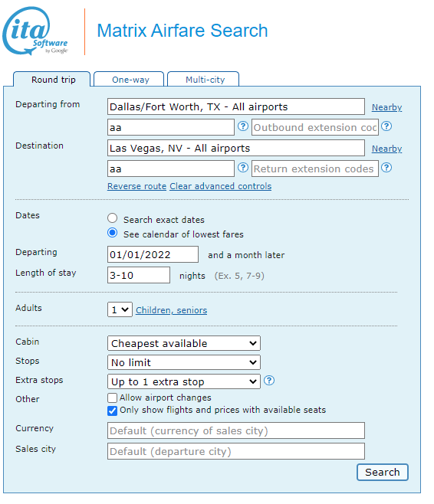434x504 pixels.
Task: Uncheck Only show flights with available seats
Action: pos(112,411)
